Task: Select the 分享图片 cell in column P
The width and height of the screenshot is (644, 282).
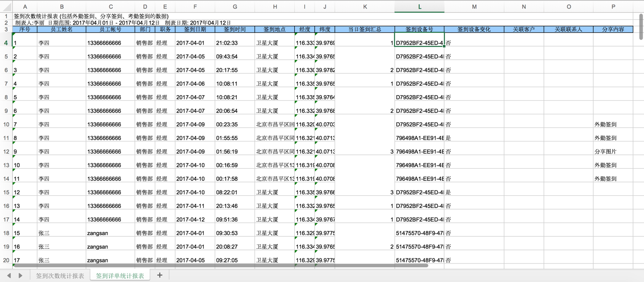Action: (x=613, y=149)
